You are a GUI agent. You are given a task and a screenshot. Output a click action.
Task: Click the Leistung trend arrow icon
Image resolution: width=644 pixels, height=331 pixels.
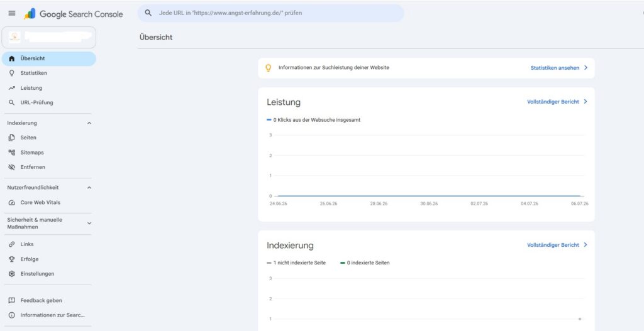tap(11, 88)
